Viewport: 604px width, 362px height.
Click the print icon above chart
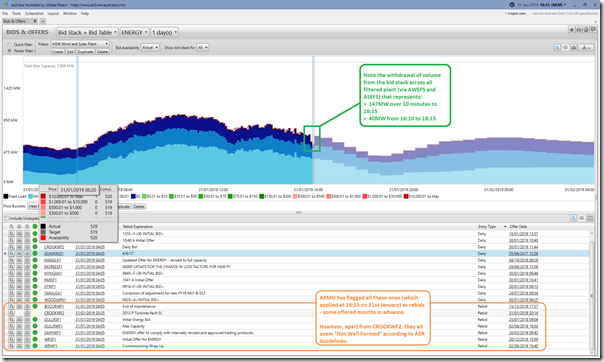pyautogui.click(x=574, y=47)
